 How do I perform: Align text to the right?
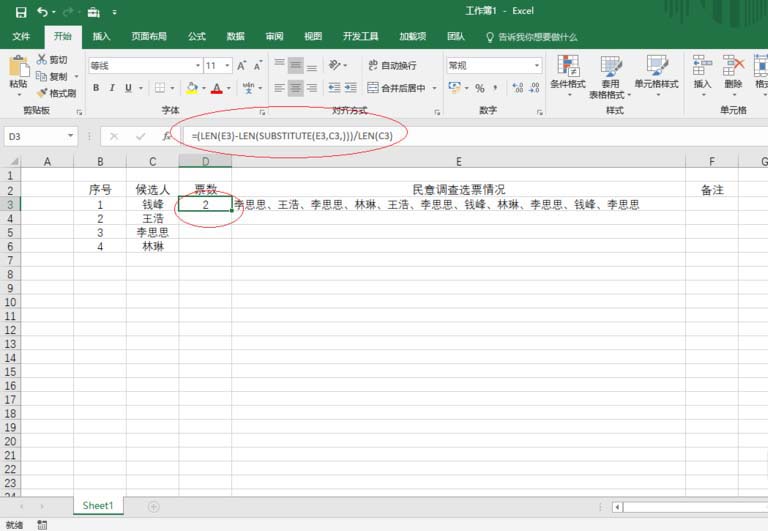312,88
